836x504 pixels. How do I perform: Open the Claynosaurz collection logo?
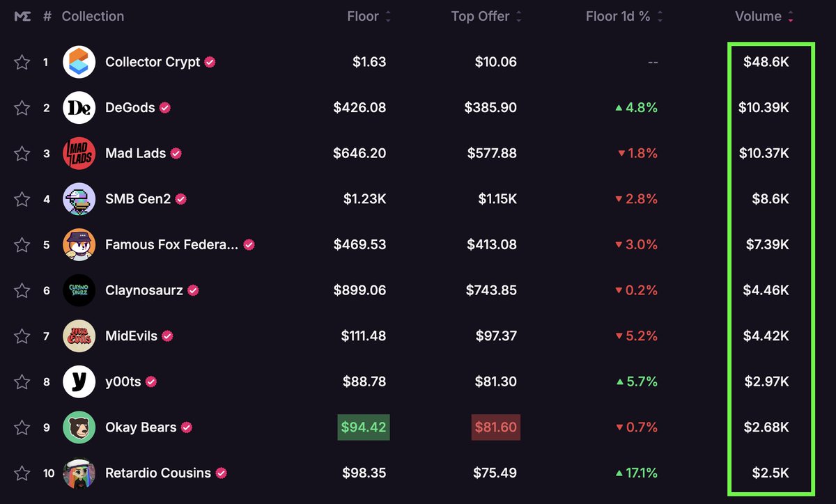click(79, 290)
